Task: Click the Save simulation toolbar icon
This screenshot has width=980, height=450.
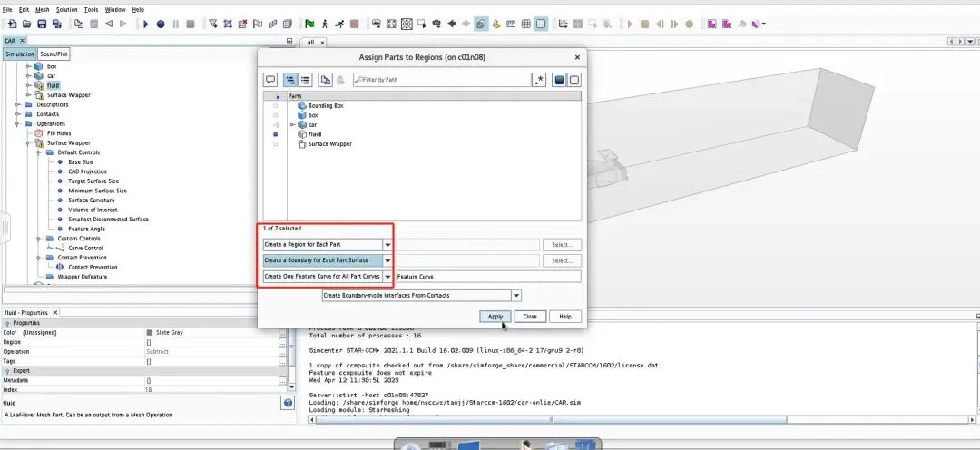Action: pyautogui.click(x=42, y=24)
